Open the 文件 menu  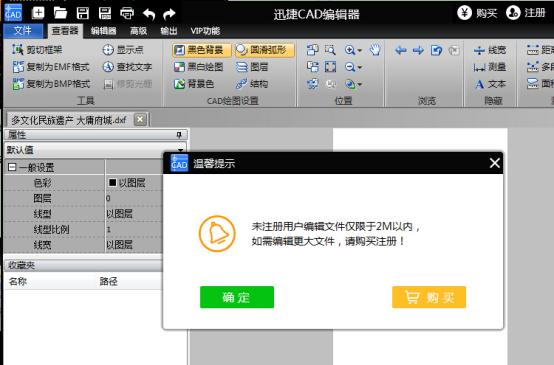tap(23, 31)
